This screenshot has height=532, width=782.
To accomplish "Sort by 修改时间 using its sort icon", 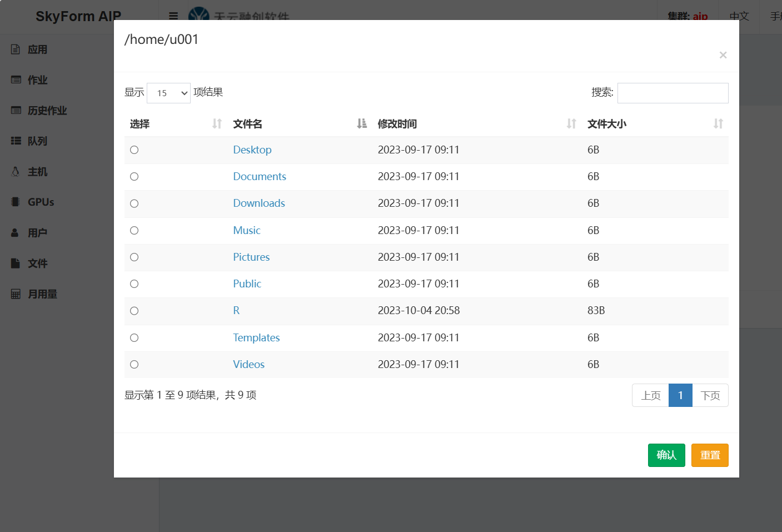I will click(x=571, y=123).
